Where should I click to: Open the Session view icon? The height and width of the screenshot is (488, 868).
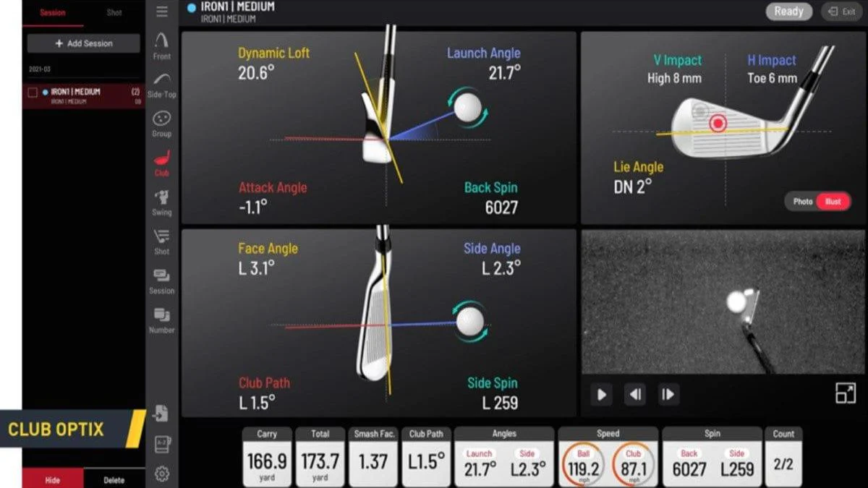click(x=162, y=281)
